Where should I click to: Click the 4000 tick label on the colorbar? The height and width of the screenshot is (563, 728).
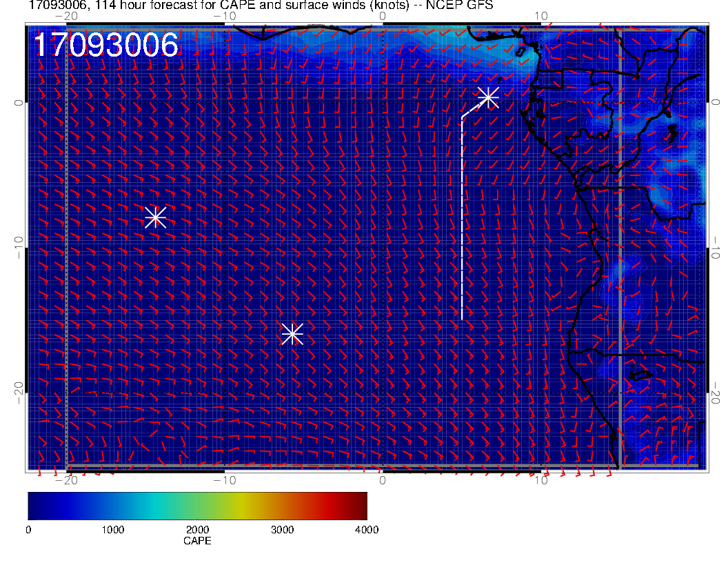pyautogui.click(x=366, y=529)
